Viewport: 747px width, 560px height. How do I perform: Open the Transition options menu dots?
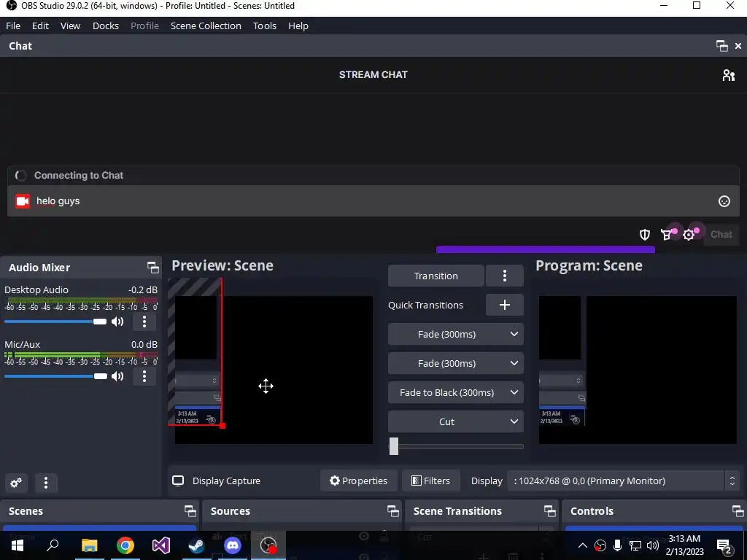point(505,276)
